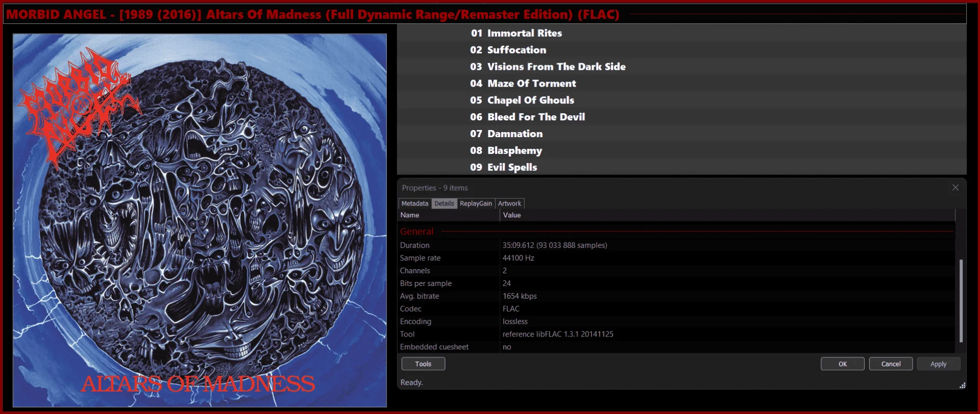Click the Embedded cuesheet label

434,347
